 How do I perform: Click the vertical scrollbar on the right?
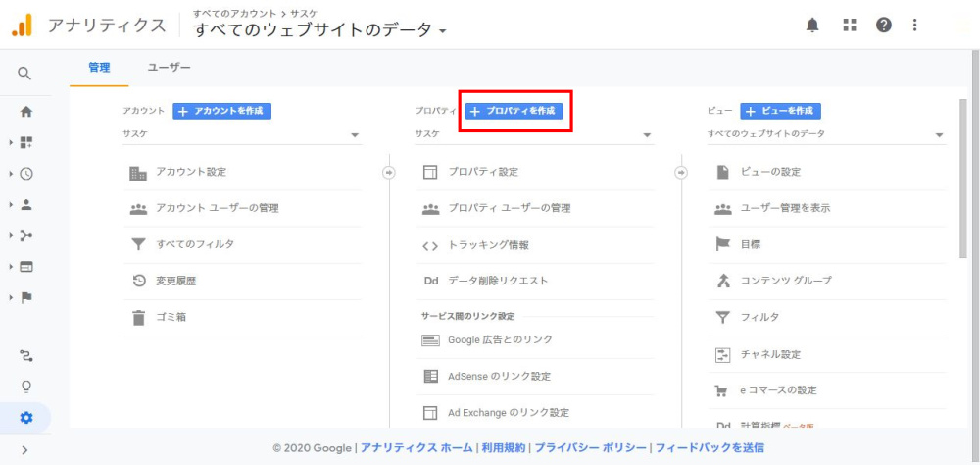click(963, 177)
